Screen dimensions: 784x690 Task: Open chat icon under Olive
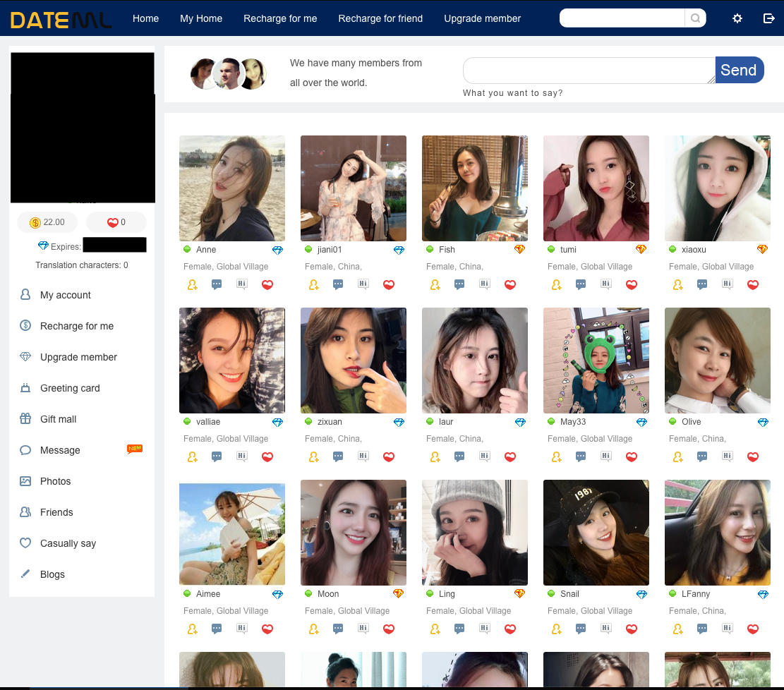click(702, 456)
